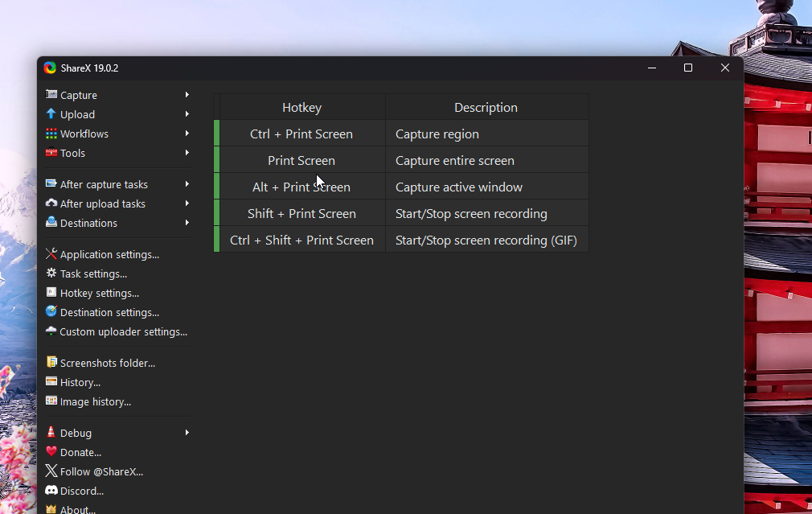Select the 'Shift + Print Screen' hotkey cell
The width and height of the screenshot is (812, 514).
[x=302, y=213]
